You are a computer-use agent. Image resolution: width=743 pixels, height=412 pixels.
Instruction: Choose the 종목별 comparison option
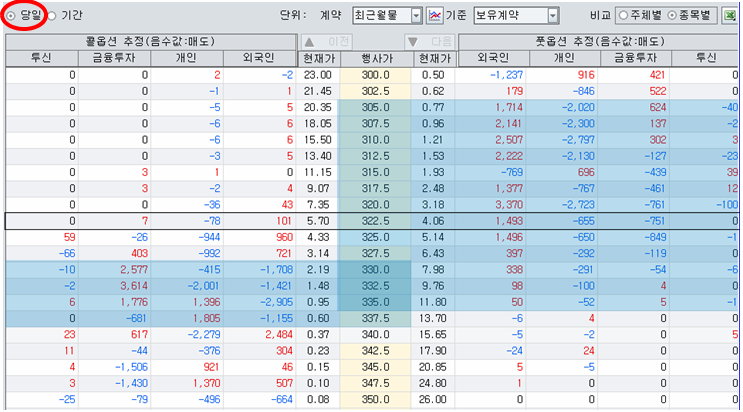pyautogui.click(x=682, y=16)
